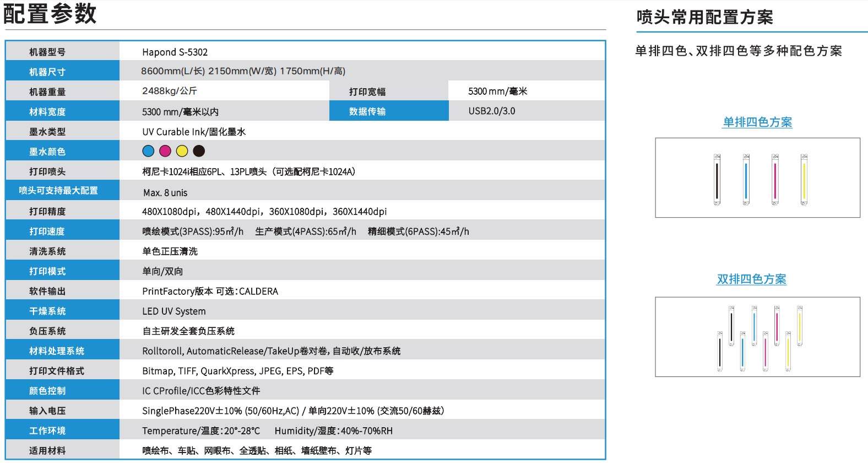Viewport: 868px width, 463px height.
Task: Click upper black printhead in double-row diagram
Action: pos(731,326)
